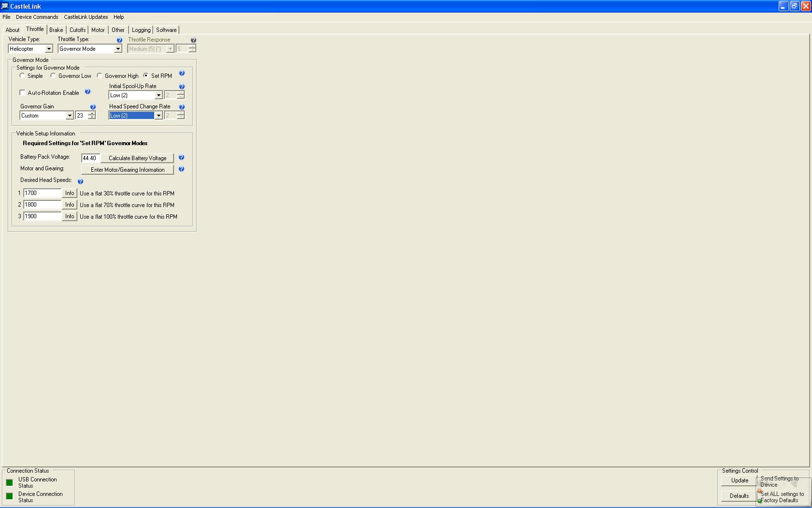Viewport: 812px width, 508px height.
Task: Click Info button for head speed 1900
Action: [70, 216]
